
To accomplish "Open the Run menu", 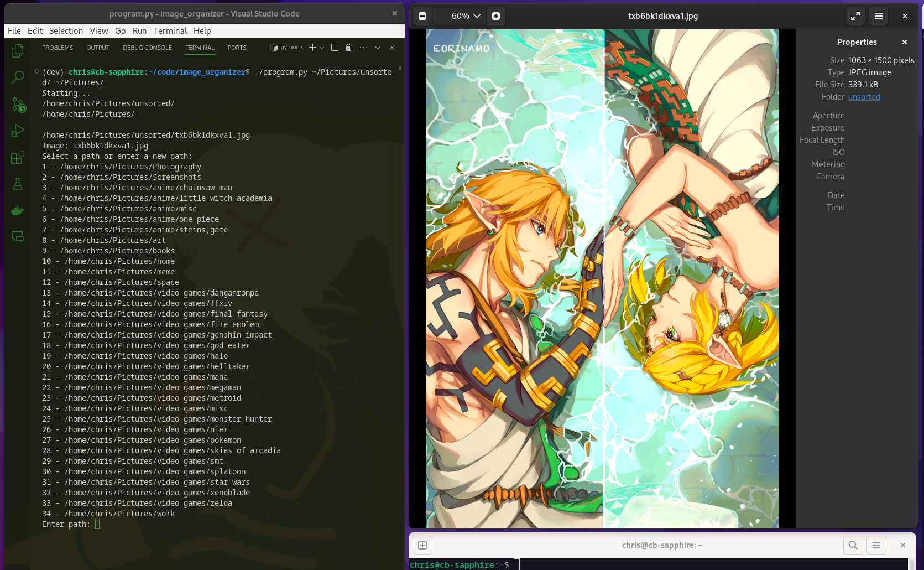I will (139, 31).
